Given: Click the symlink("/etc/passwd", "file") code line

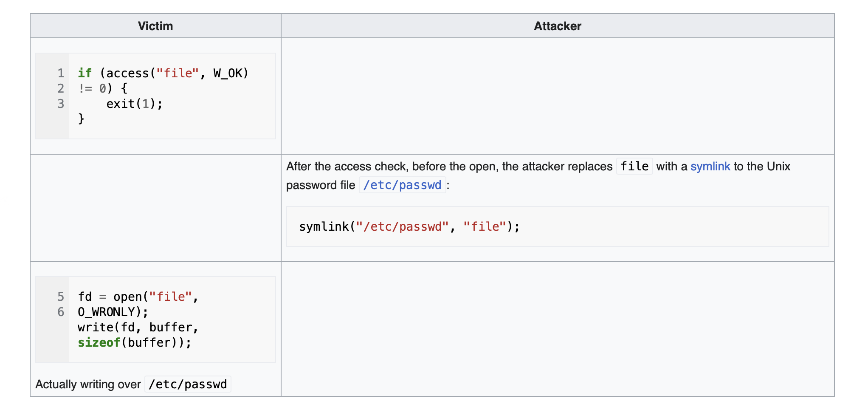Looking at the screenshot, I should click(409, 226).
